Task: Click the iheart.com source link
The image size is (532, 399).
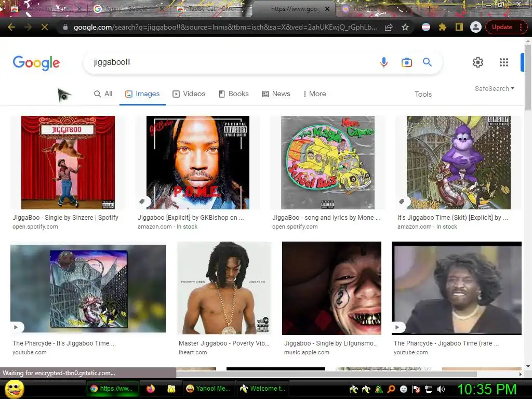Action: (193, 353)
